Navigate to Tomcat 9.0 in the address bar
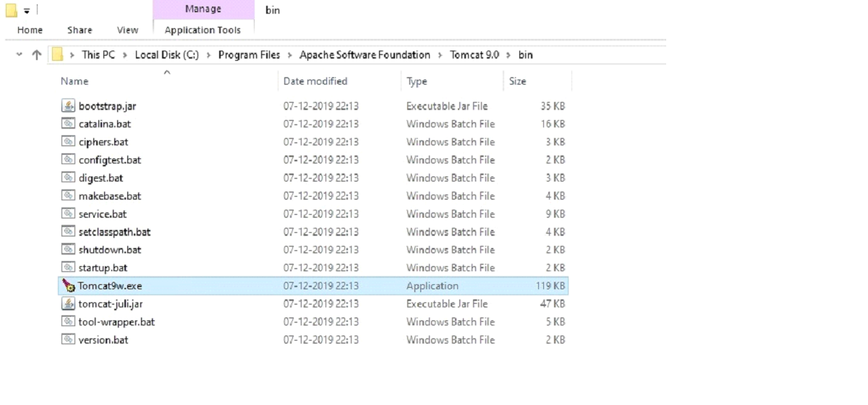Viewport: 868px width, 405px height. [x=475, y=55]
